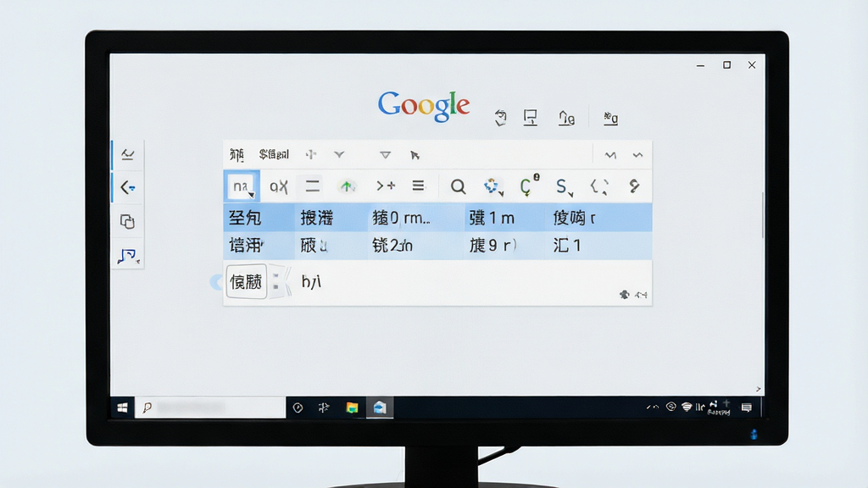Select the magnifier search icon in toolbar

point(458,186)
